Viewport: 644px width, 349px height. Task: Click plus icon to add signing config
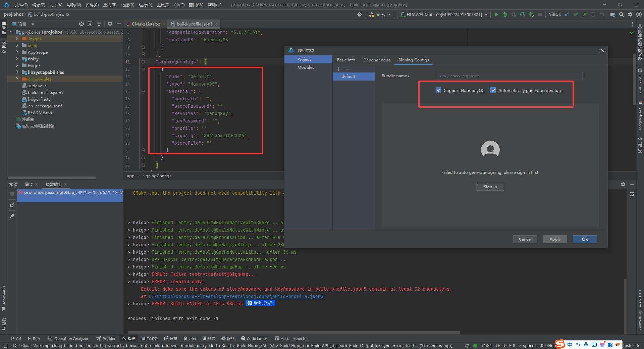click(338, 69)
